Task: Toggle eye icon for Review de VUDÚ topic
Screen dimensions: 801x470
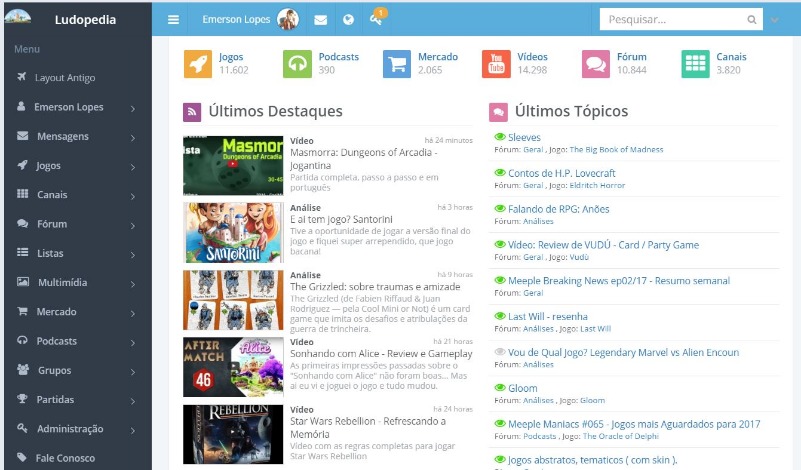Action: point(500,244)
